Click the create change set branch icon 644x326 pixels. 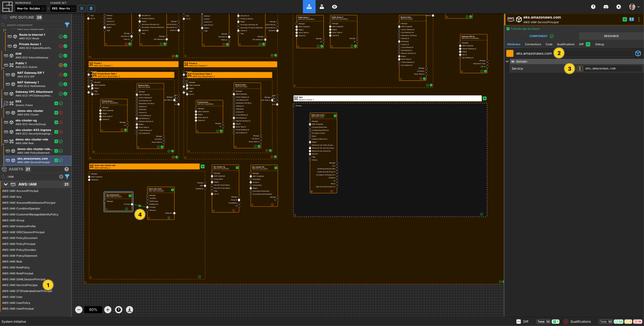click(x=82, y=8)
